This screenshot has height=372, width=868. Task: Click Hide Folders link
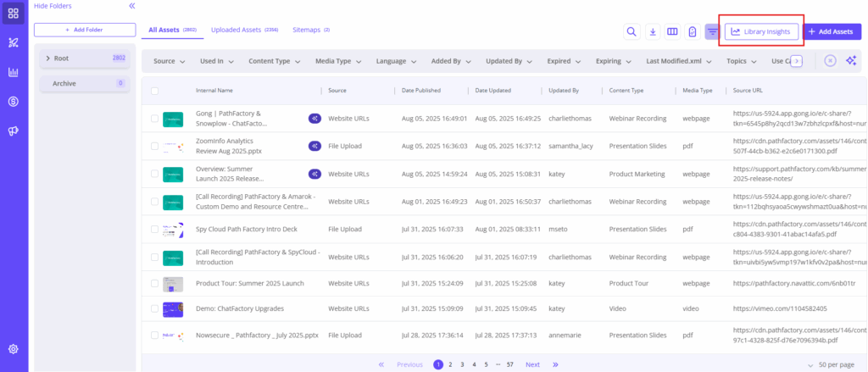(x=53, y=6)
